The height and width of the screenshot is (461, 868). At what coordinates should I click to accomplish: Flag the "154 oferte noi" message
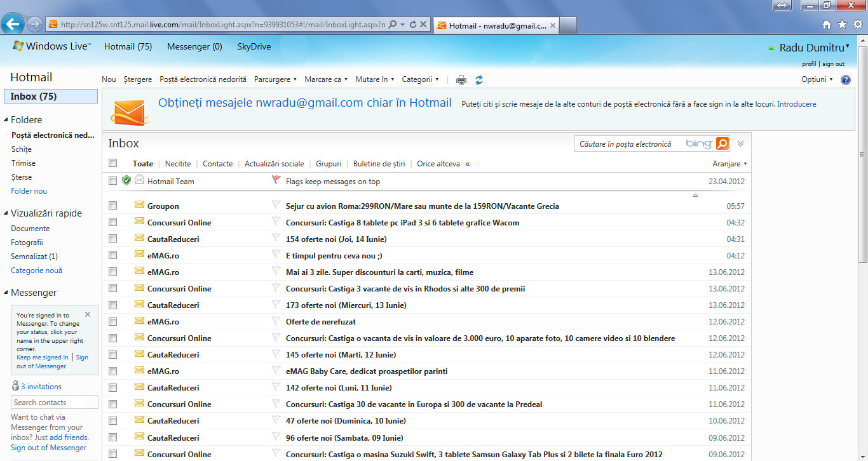276,238
